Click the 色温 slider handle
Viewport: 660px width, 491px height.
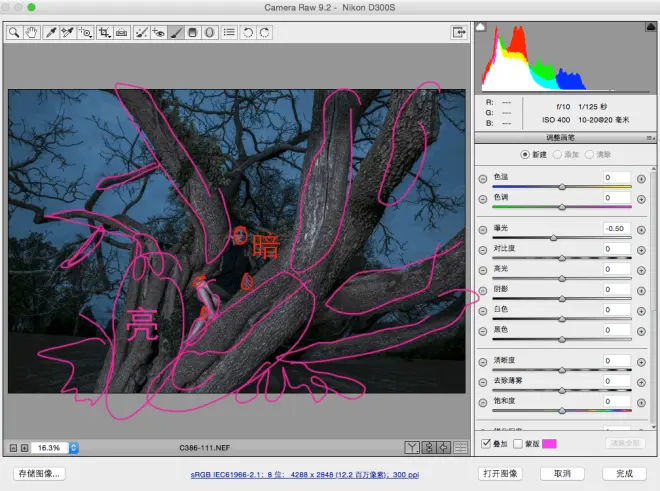click(562, 187)
